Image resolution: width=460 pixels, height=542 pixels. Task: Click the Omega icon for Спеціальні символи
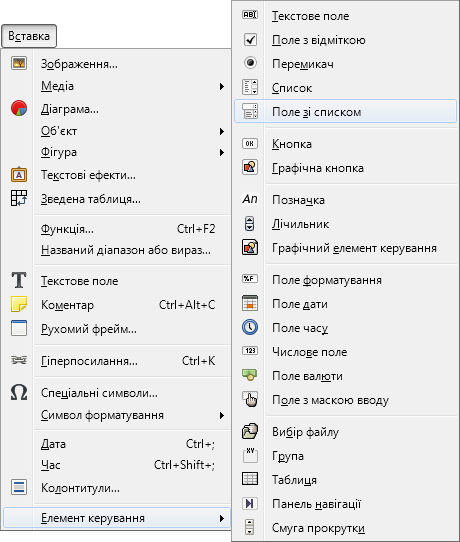coord(19,392)
